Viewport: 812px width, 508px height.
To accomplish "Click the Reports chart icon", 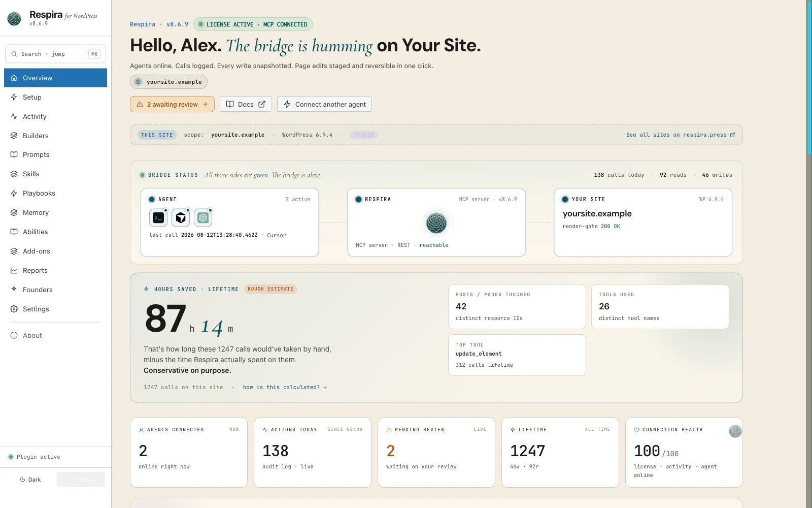I will 14,270.
